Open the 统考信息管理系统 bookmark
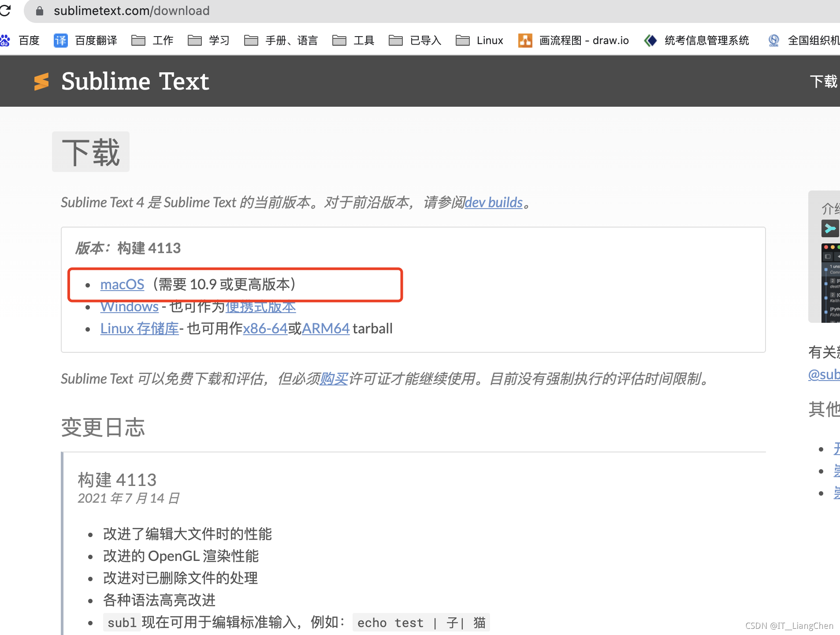This screenshot has width=840, height=635. pyautogui.click(x=696, y=41)
